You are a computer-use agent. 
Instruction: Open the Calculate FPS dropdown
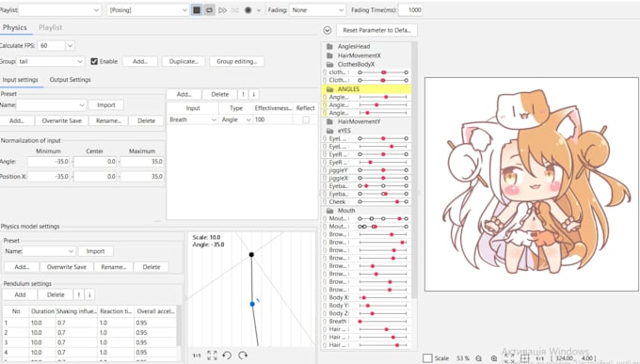pos(70,46)
